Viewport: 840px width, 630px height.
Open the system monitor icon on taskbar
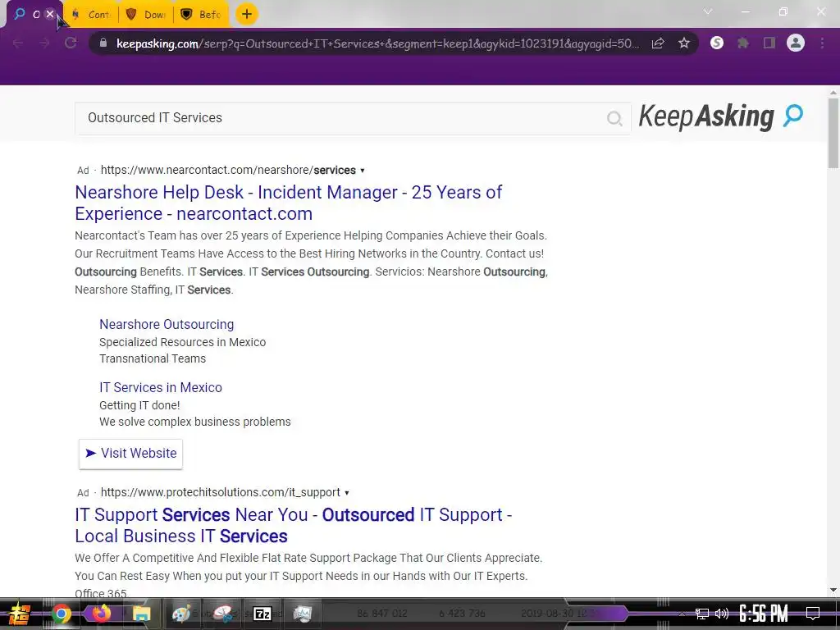click(303, 614)
